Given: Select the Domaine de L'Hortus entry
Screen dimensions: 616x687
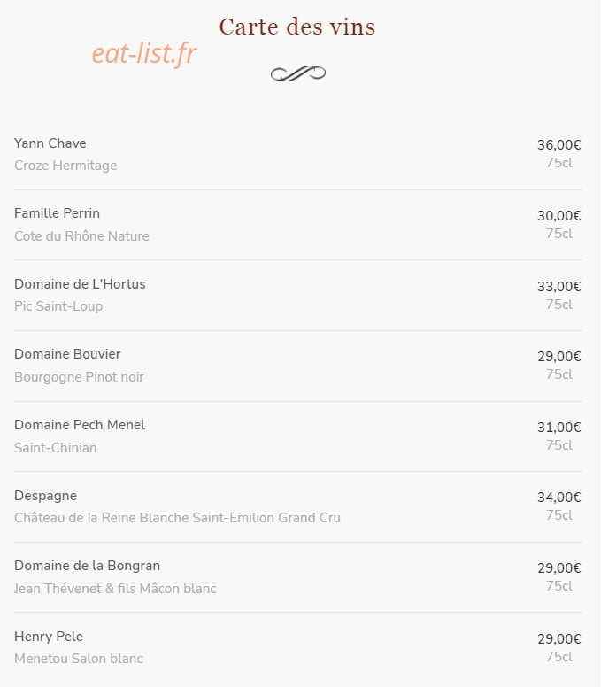Looking at the screenshot, I should pos(80,284).
